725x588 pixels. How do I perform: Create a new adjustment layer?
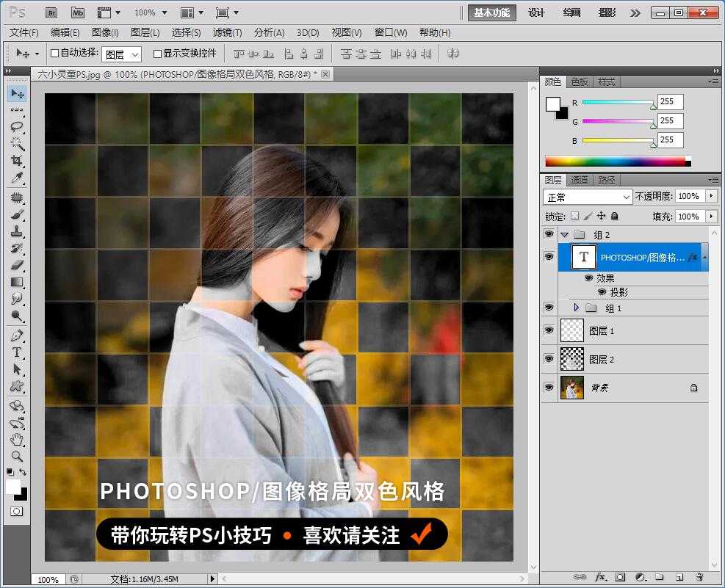pyautogui.click(x=641, y=577)
